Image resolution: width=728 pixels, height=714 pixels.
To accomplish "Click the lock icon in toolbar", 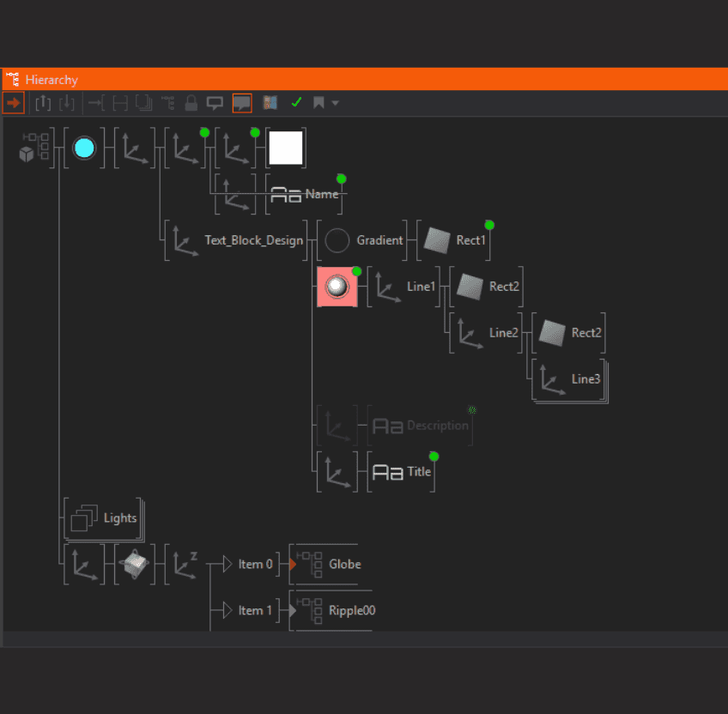I will (x=191, y=103).
